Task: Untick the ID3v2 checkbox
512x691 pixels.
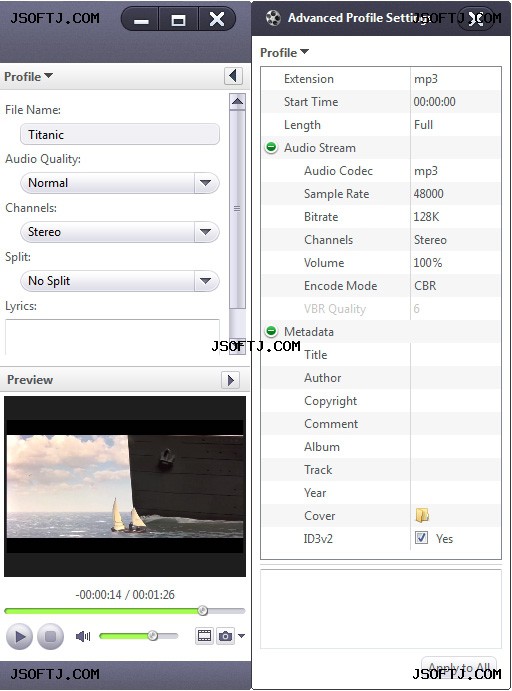Action: point(421,538)
